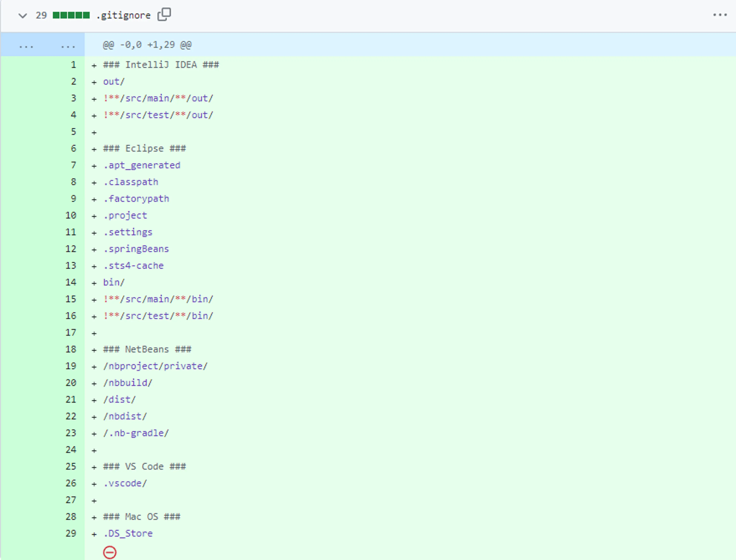Viewport: 736px width, 560px height.
Task: Select blank added line number 17
Action: (x=71, y=332)
